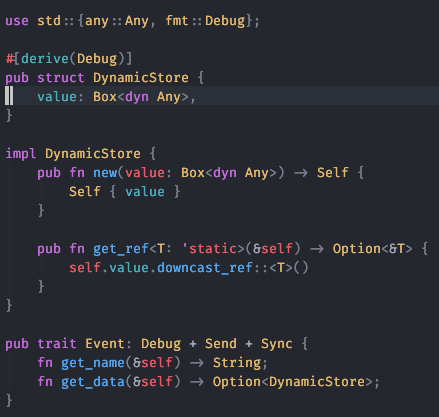Click 'self' in self.value.downcast_ref line

coord(85,268)
